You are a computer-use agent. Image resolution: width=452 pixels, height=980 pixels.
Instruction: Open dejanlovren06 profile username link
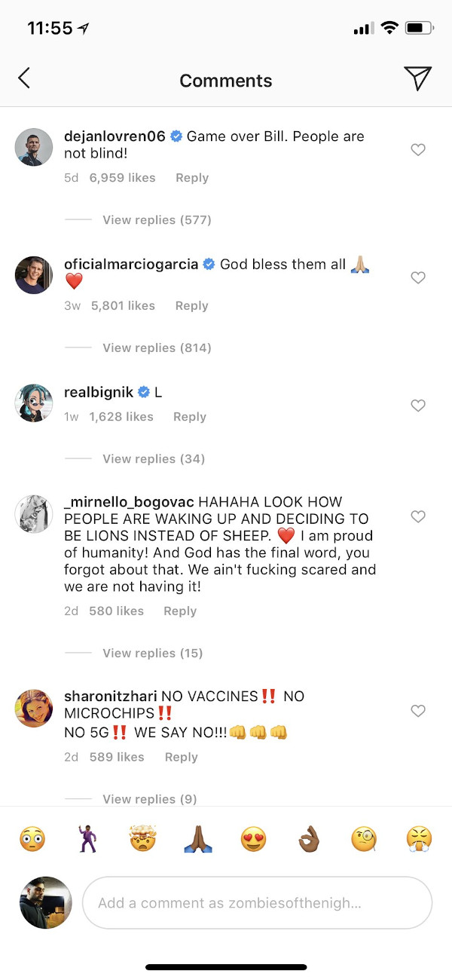pos(115,136)
